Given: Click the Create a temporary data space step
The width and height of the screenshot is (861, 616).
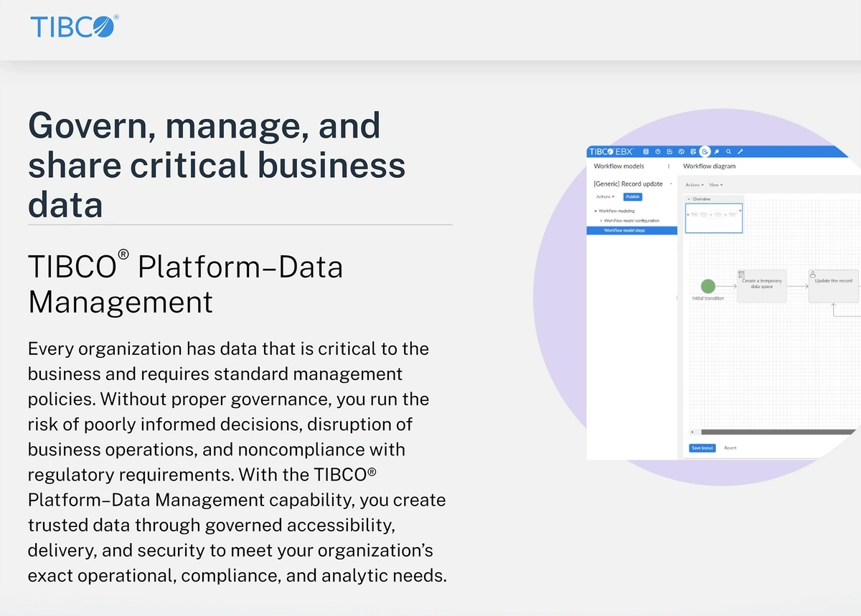Looking at the screenshot, I should tap(761, 285).
